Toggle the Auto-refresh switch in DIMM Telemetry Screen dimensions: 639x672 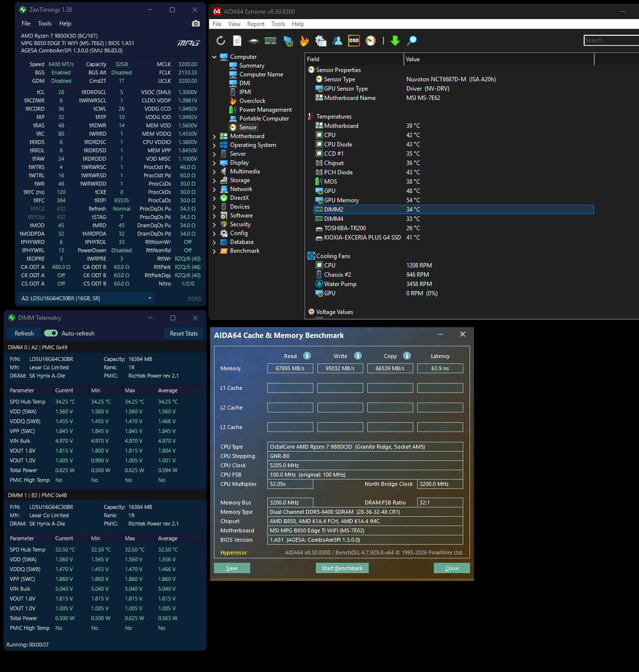coord(51,334)
